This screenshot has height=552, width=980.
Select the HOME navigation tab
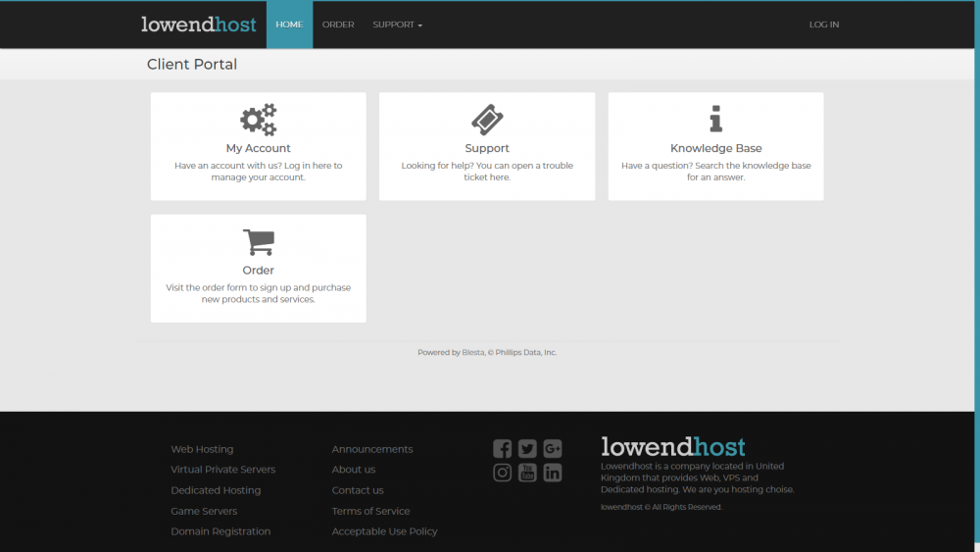tap(289, 25)
